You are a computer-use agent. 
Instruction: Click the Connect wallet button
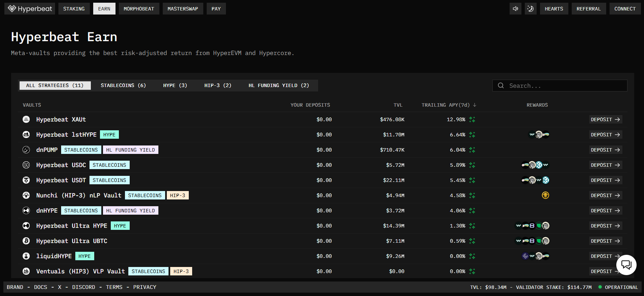pyautogui.click(x=625, y=9)
